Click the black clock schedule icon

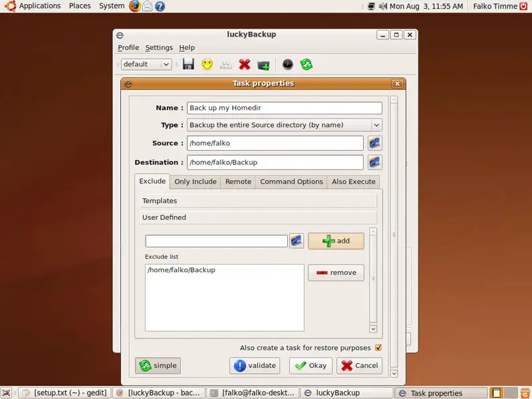tap(287, 64)
